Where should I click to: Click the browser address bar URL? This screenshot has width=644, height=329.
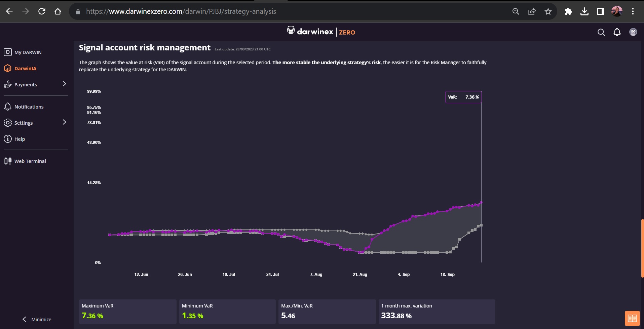tap(181, 11)
